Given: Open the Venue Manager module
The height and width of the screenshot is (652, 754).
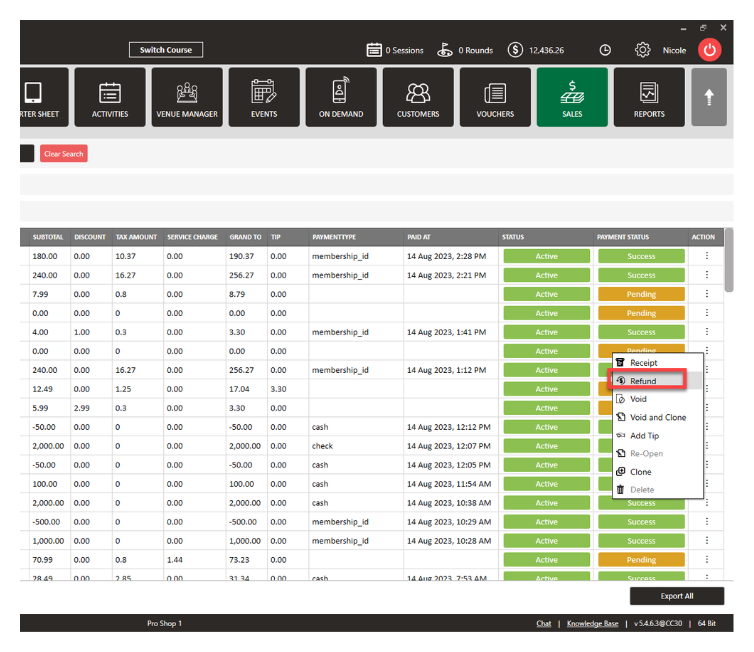Looking at the screenshot, I should point(187,97).
